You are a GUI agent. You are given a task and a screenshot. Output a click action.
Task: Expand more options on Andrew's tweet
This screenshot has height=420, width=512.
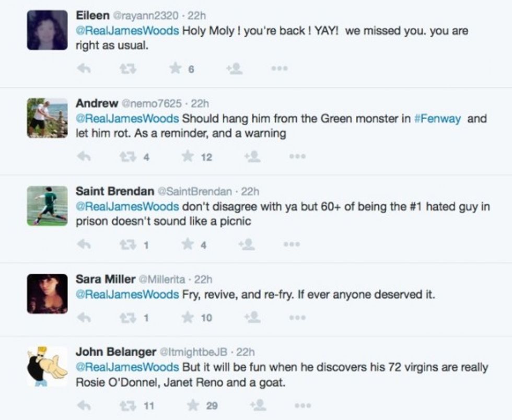pos(297,156)
